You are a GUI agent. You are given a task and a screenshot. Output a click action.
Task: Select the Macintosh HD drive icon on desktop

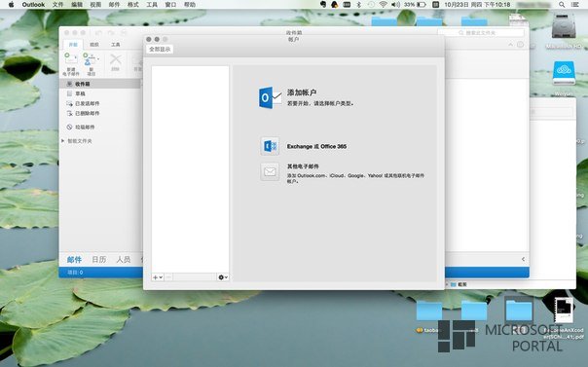[x=564, y=26]
